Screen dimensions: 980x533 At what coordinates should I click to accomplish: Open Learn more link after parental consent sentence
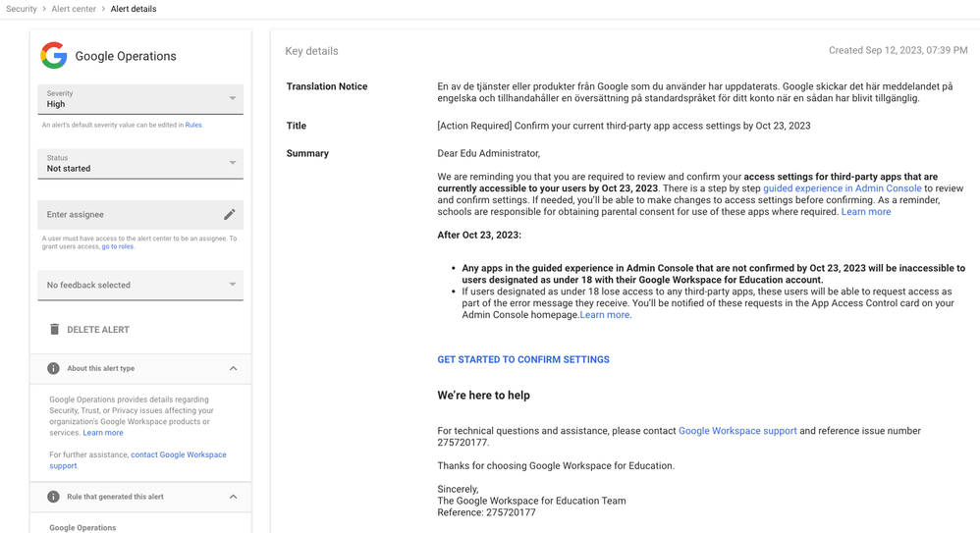(x=866, y=212)
